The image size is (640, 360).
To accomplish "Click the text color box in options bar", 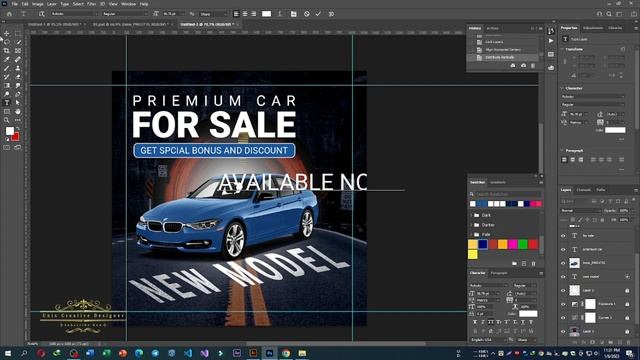I will [x=267, y=14].
